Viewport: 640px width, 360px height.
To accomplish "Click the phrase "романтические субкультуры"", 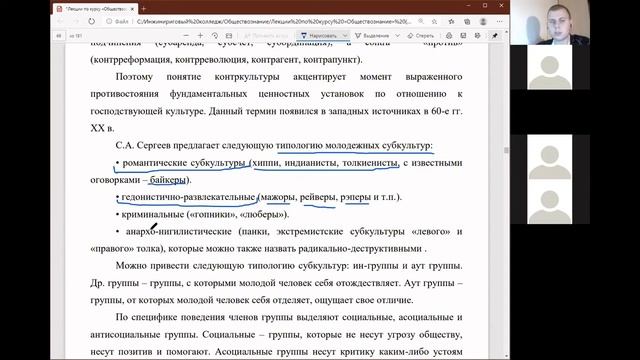I will coord(184,163).
